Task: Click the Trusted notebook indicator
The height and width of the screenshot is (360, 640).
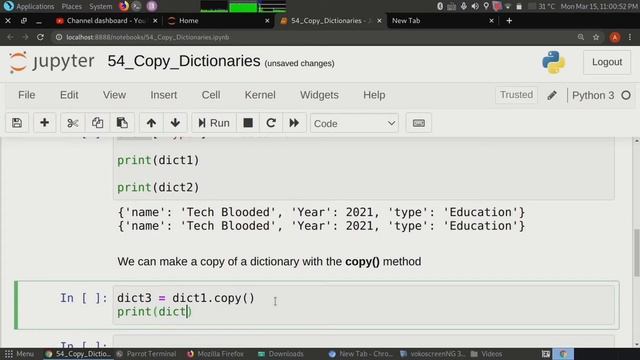Action: (x=516, y=95)
